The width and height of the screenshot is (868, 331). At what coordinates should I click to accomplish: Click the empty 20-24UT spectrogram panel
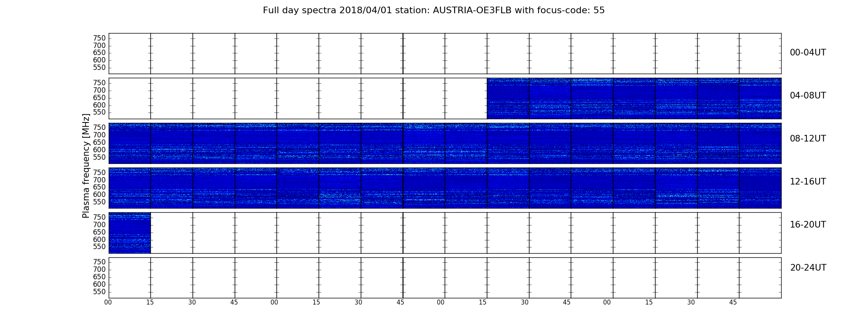pos(445,278)
